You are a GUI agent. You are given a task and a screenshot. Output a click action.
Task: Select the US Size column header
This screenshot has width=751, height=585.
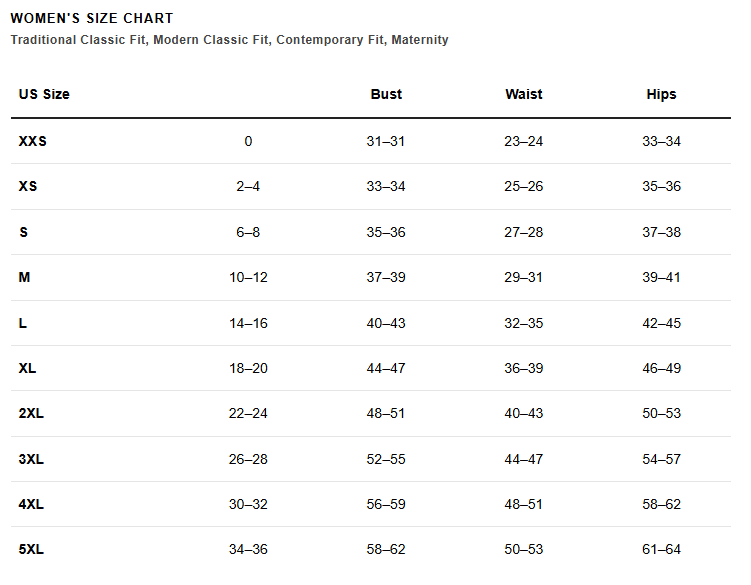point(44,94)
